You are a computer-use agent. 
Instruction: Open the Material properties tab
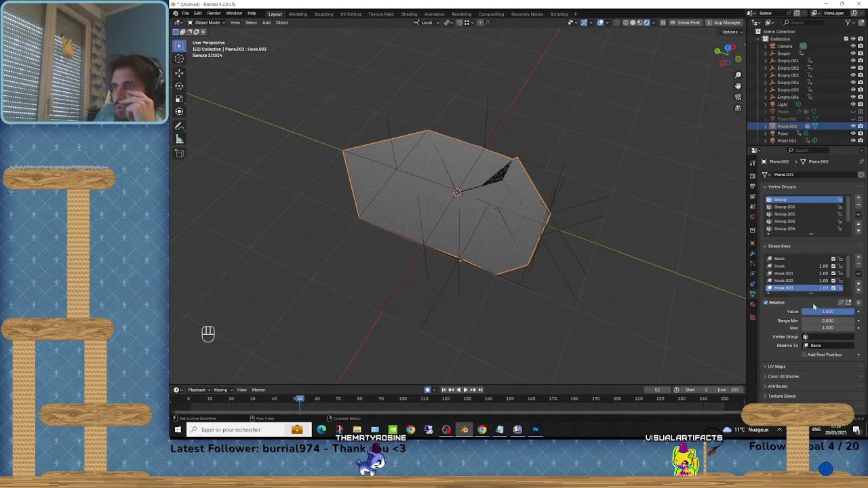[x=752, y=304]
